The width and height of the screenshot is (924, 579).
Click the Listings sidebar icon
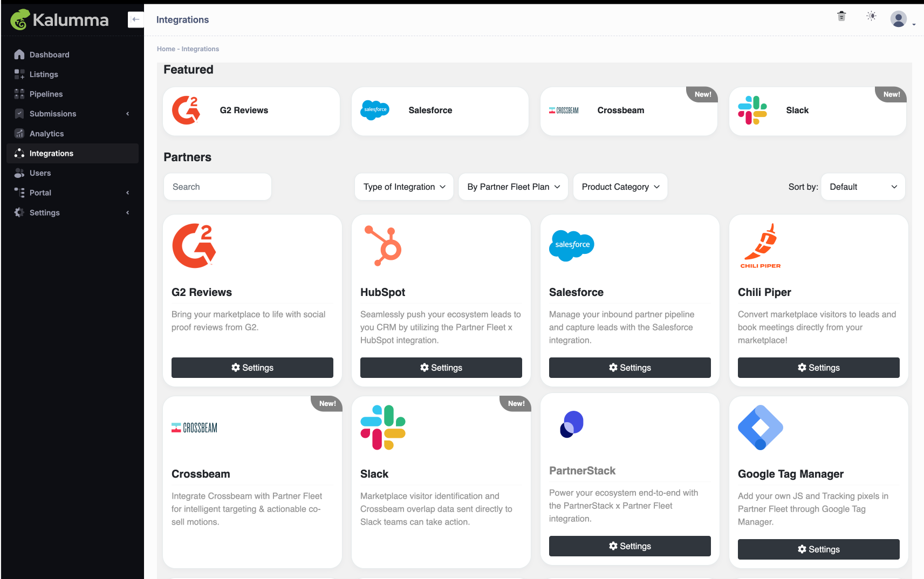[19, 74]
